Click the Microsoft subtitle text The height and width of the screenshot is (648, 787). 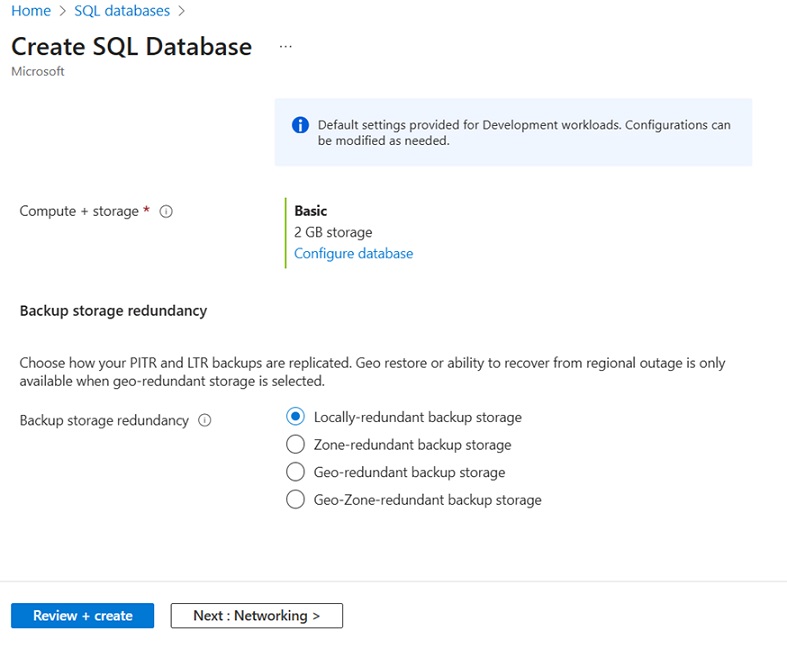tap(38, 71)
